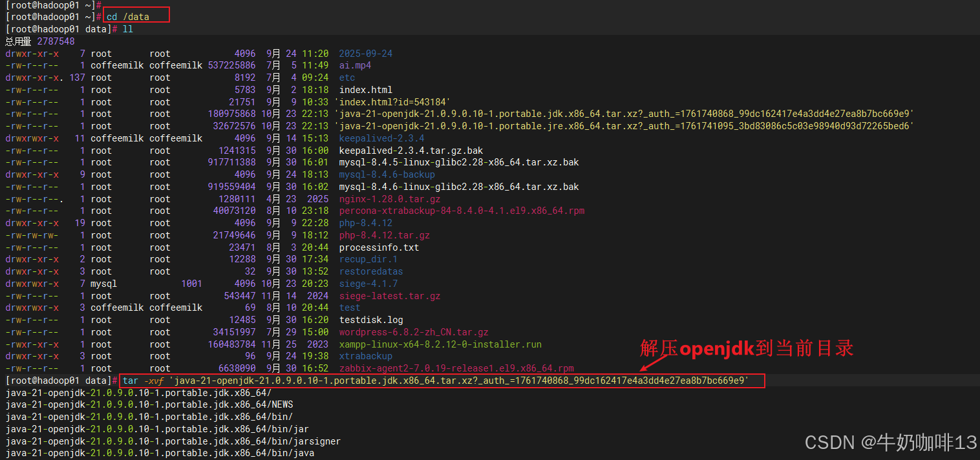The height and width of the screenshot is (460, 980).
Task: Select file size 537225886 of ai.mp4
Action: click(x=232, y=65)
